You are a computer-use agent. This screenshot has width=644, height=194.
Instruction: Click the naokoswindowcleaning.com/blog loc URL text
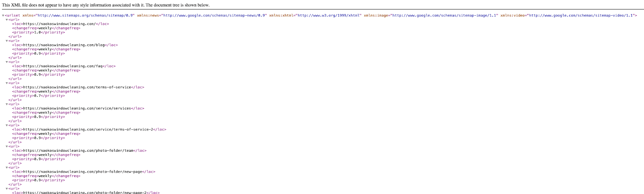tap(64, 45)
